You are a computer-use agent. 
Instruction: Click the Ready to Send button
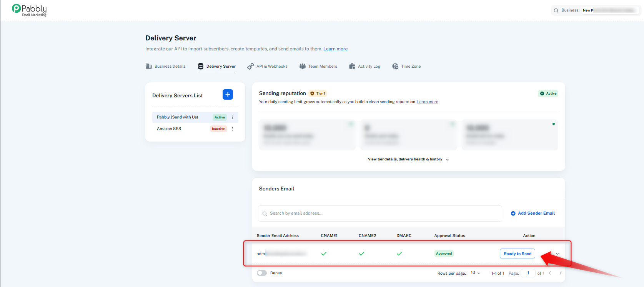518,254
